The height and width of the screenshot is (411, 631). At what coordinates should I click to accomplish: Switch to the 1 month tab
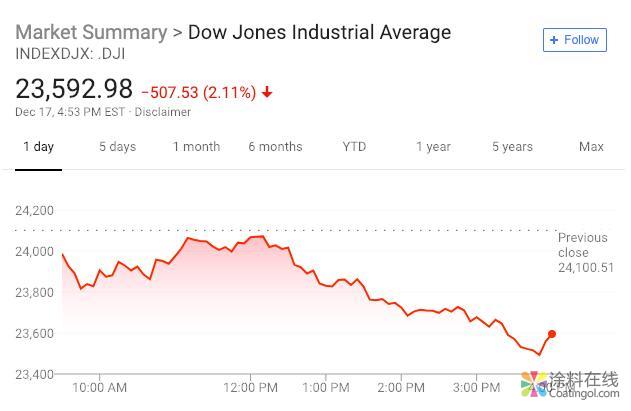(x=196, y=147)
